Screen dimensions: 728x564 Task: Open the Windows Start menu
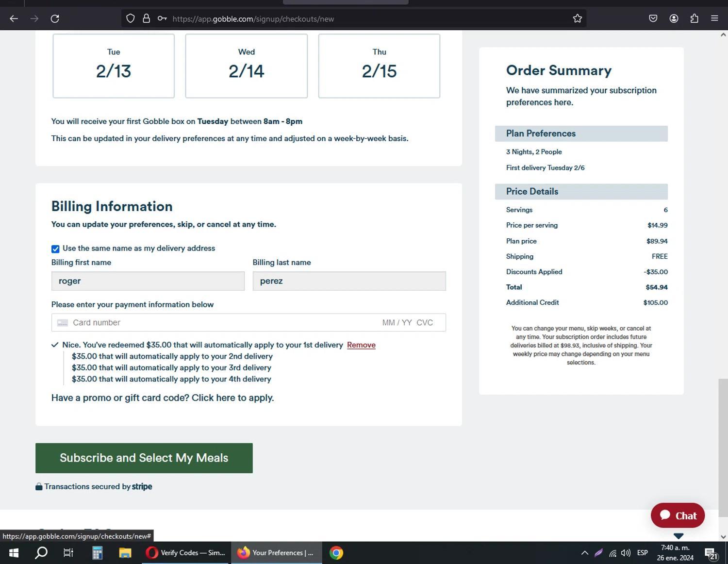[14, 553]
